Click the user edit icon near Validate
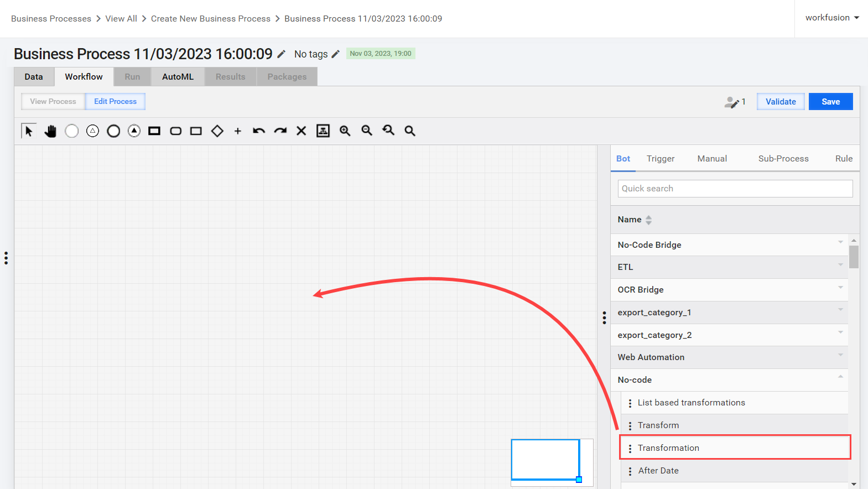Screen dimensions: 868x489 coord(731,102)
